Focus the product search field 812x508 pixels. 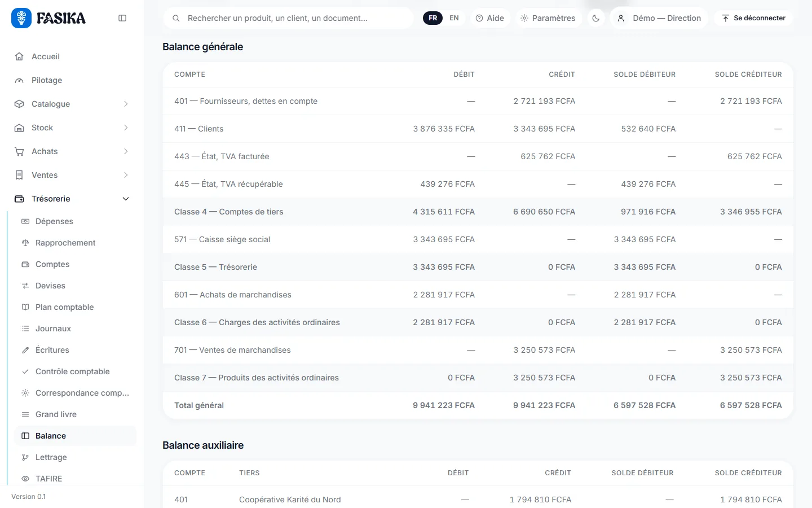289,18
